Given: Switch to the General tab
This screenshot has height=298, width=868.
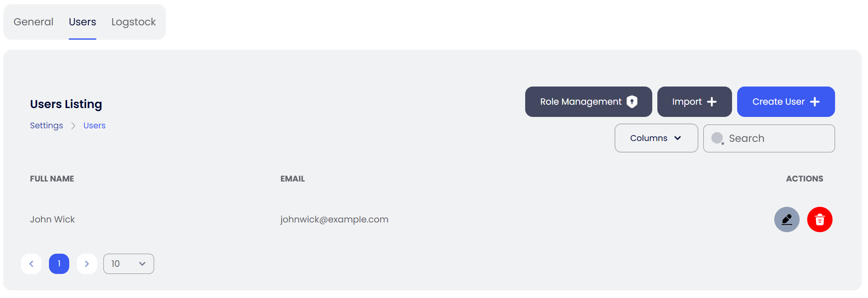Looking at the screenshot, I should tap(33, 22).
